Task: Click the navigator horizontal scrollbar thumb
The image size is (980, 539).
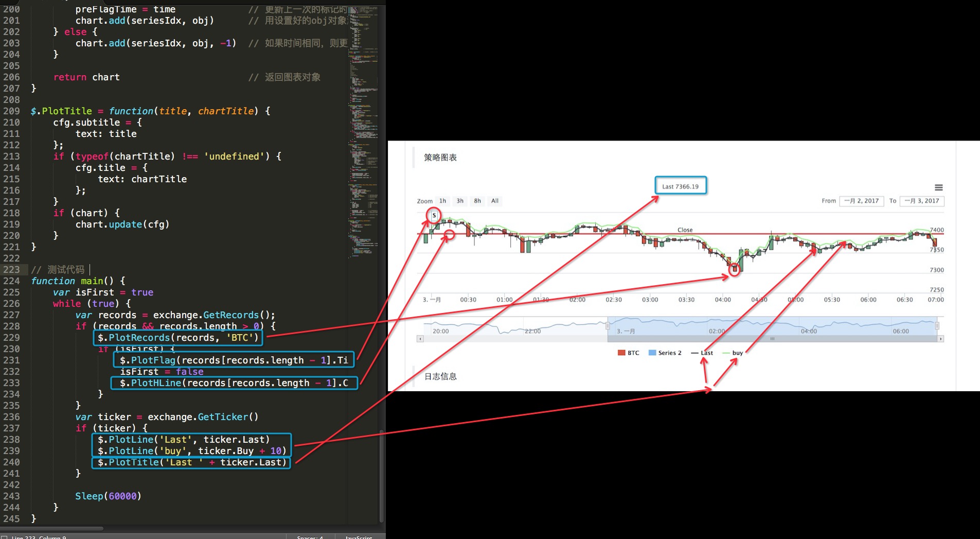Action: pos(772,339)
